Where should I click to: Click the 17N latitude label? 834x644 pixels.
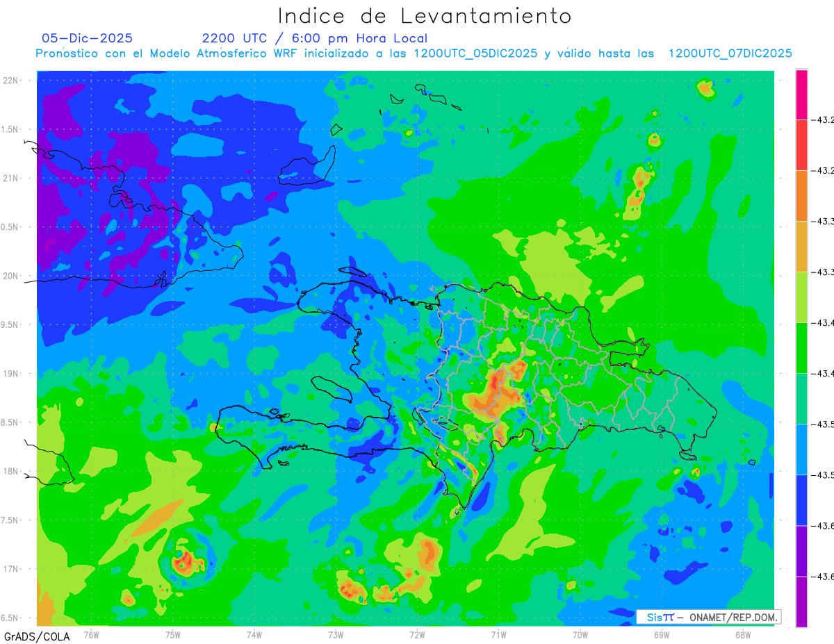point(10,569)
